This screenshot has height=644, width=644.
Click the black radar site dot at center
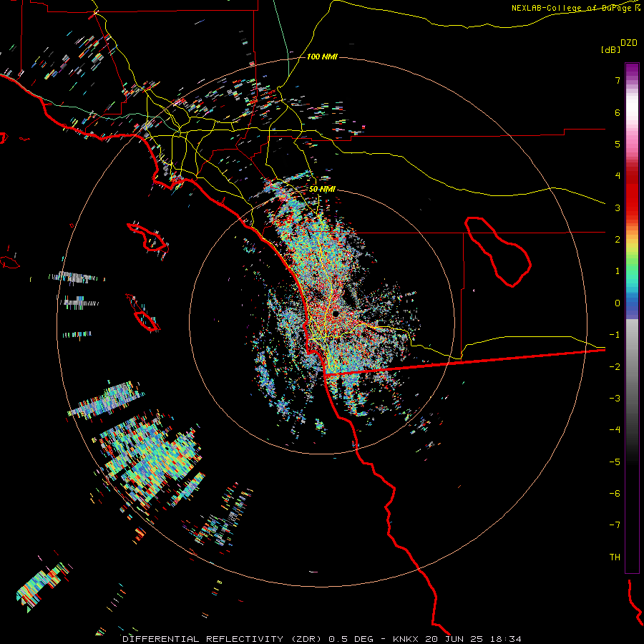336,314
